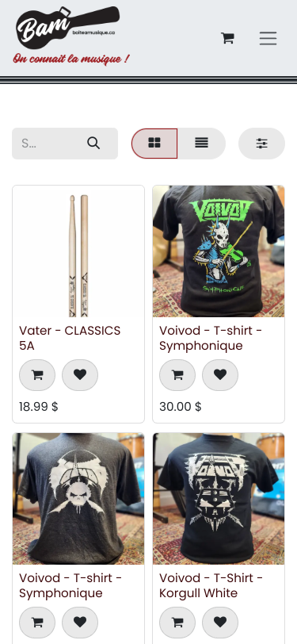Viewport: 297px width, 644px height.
Task: Focus the search input field
Action: pyautogui.click(x=48, y=144)
